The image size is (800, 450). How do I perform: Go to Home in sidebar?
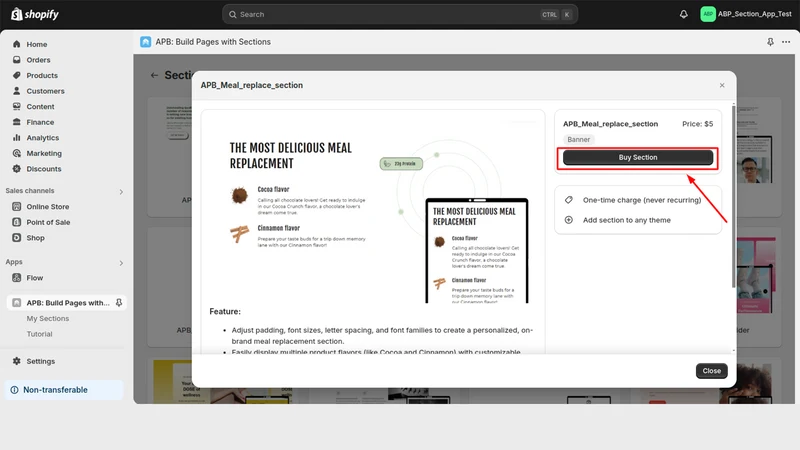pos(37,44)
